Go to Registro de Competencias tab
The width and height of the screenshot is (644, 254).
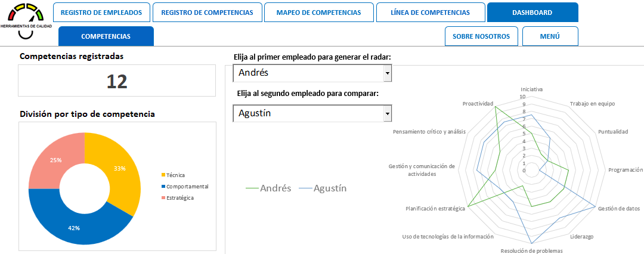click(207, 13)
